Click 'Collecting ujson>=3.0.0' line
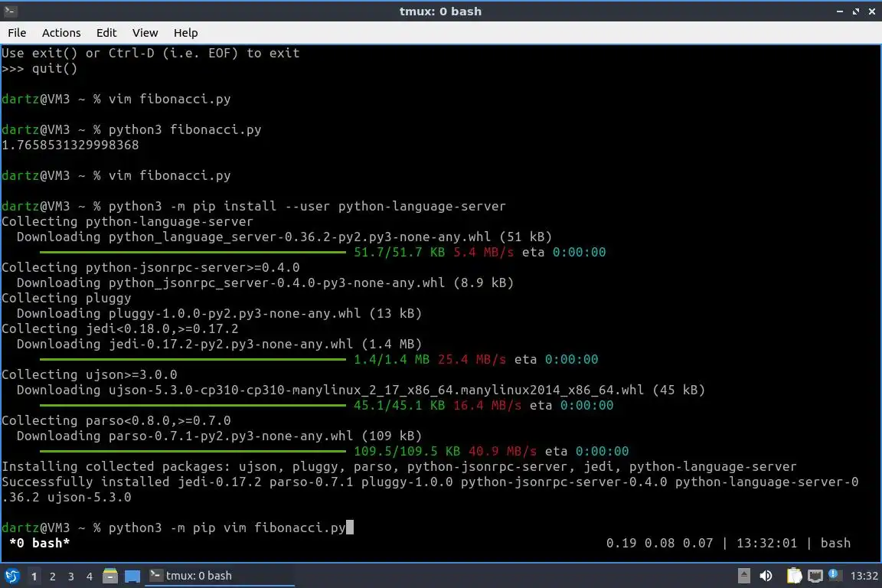The height and width of the screenshot is (588, 882). tap(90, 374)
